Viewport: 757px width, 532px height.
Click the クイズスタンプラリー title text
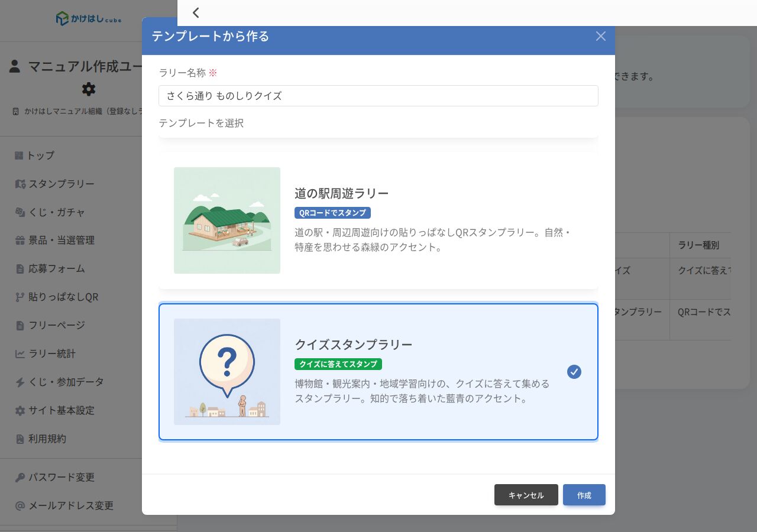coord(354,345)
